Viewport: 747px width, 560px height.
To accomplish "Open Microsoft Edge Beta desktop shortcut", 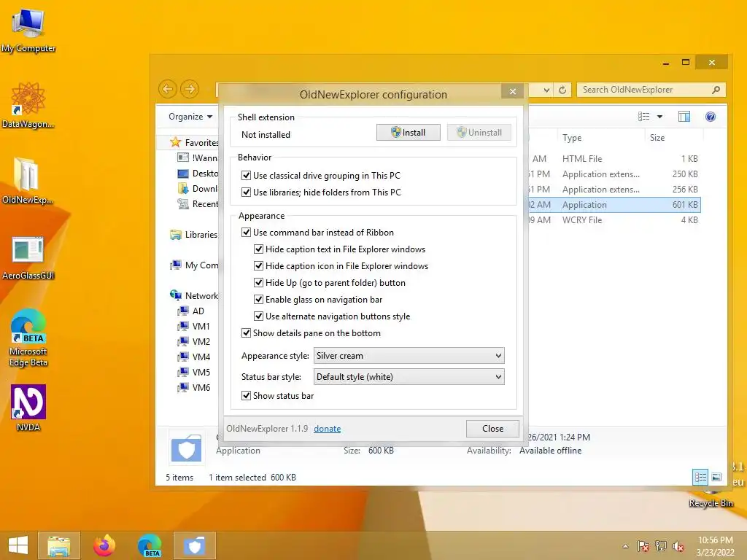I will (28, 337).
